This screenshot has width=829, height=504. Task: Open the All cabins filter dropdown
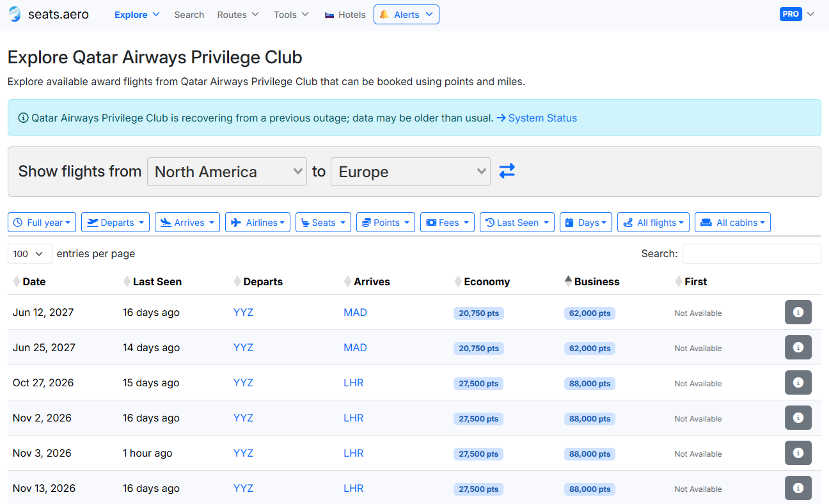[732, 223]
